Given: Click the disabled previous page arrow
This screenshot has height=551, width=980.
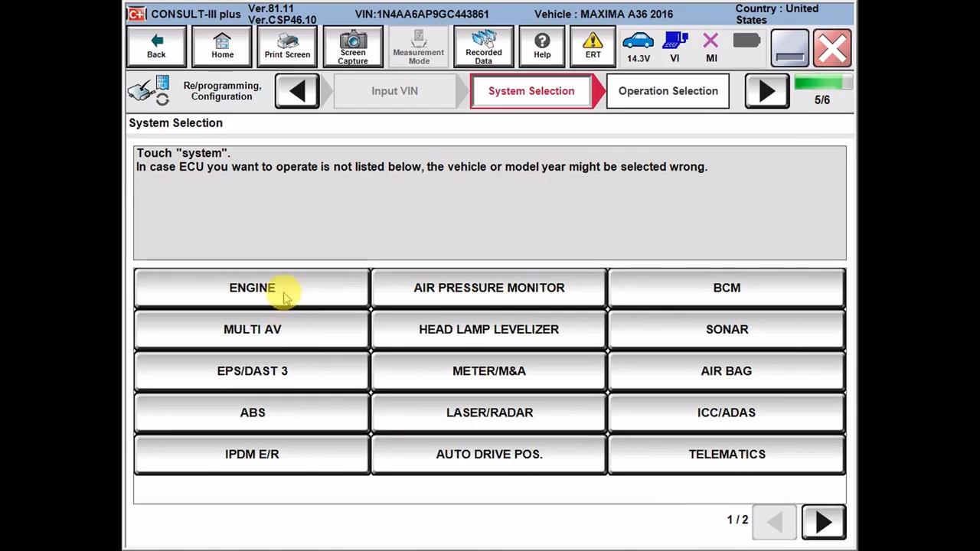Looking at the screenshot, I should (775, 522).
